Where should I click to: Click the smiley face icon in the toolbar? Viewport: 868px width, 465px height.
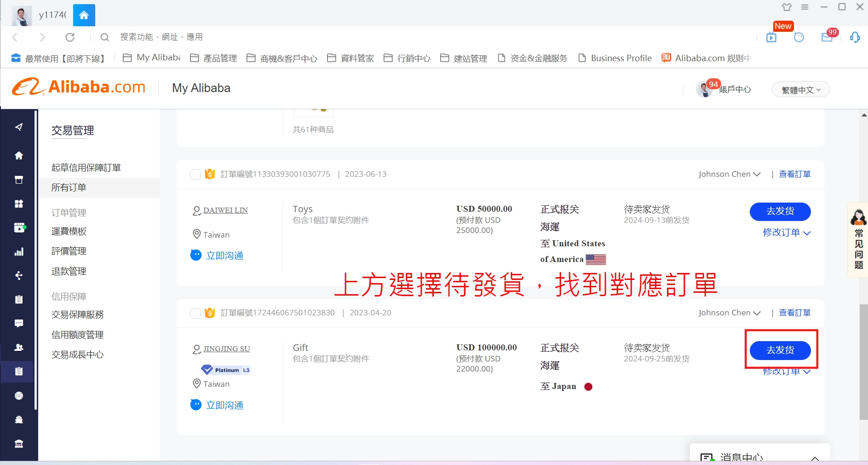[799, 37]
